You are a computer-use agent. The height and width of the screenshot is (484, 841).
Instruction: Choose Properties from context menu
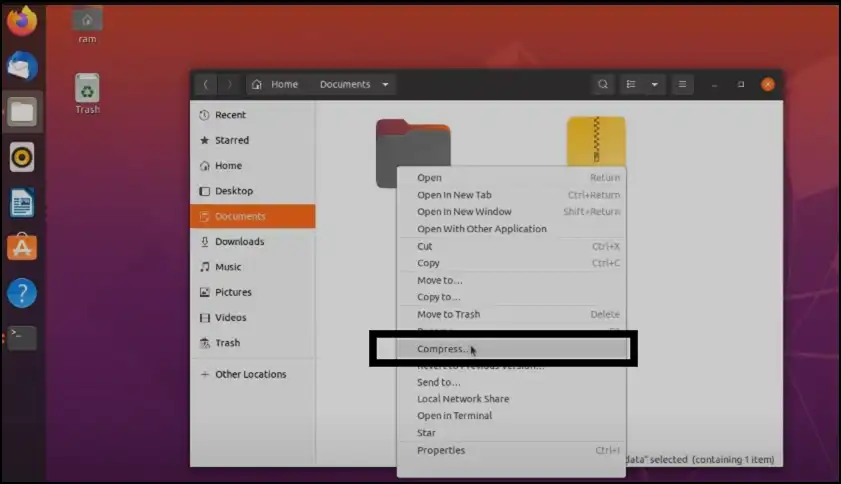(x=512, y=450)
